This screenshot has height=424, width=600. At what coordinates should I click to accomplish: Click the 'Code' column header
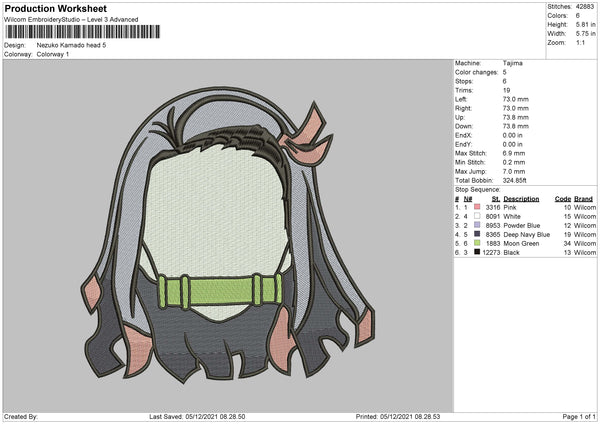pyautogui.click(x=562, y=199)
